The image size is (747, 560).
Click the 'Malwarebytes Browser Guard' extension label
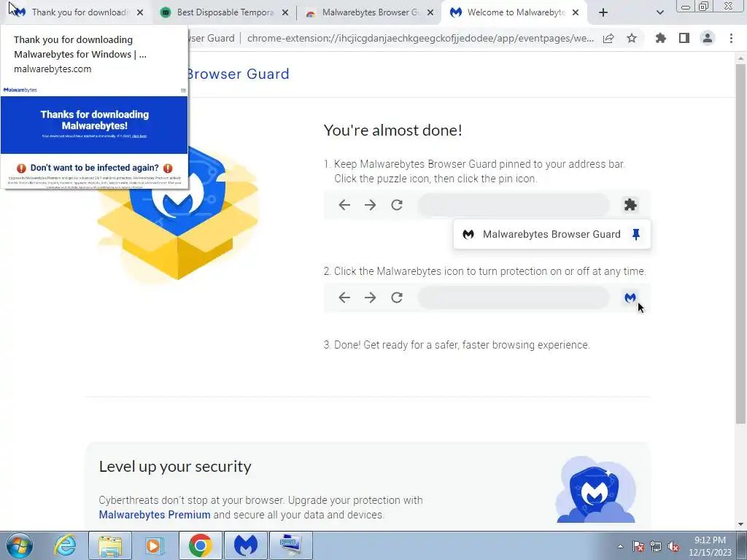[x=551, y=234]
